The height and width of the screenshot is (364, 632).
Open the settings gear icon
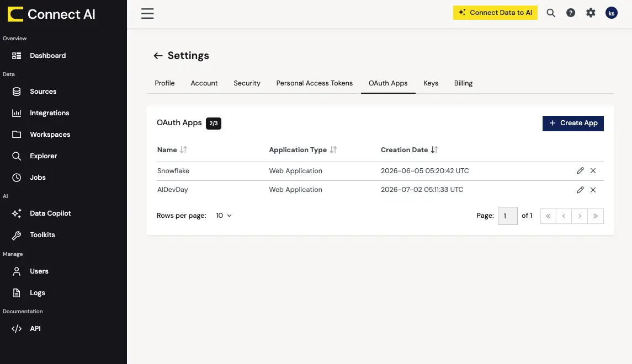pos(591,13)
